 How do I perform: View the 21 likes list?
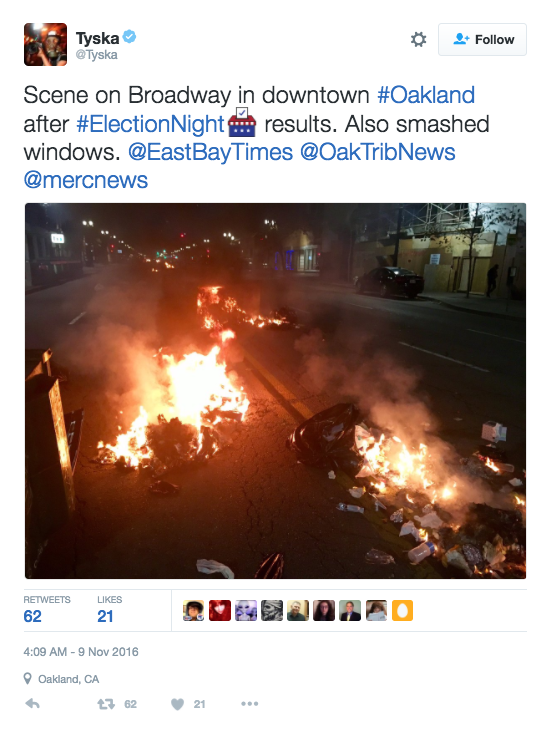click(109, 609)
